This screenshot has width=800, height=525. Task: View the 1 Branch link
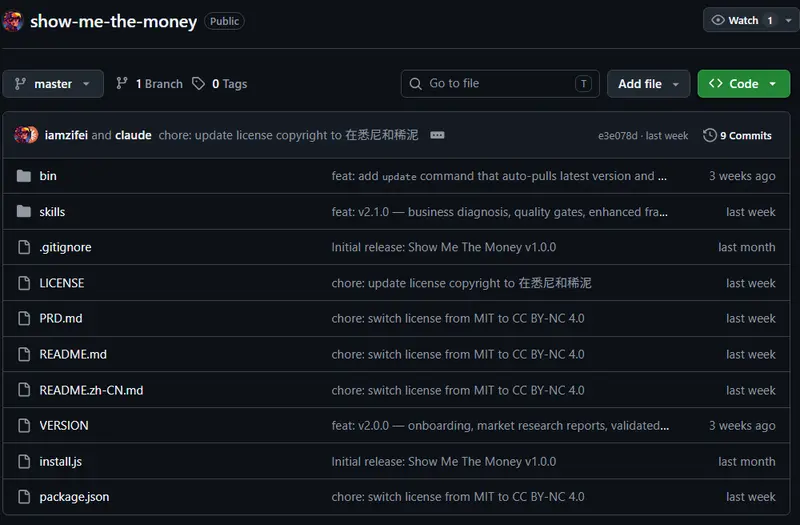click(x=149, y=84)
